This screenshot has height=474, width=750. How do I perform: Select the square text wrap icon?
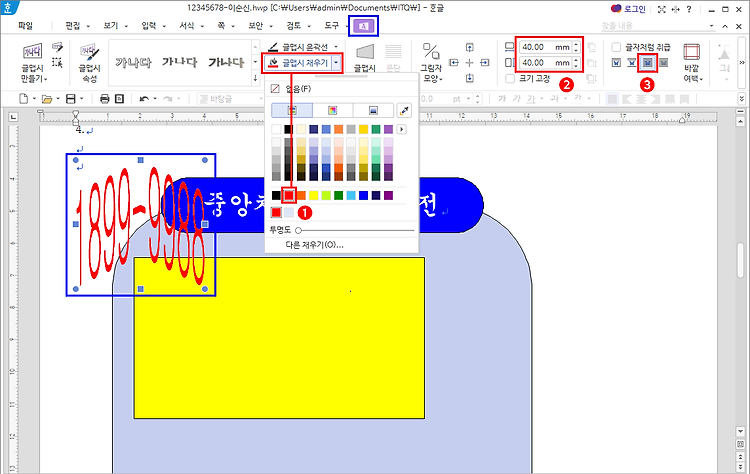pyautogui.click(x=617, y=63)
